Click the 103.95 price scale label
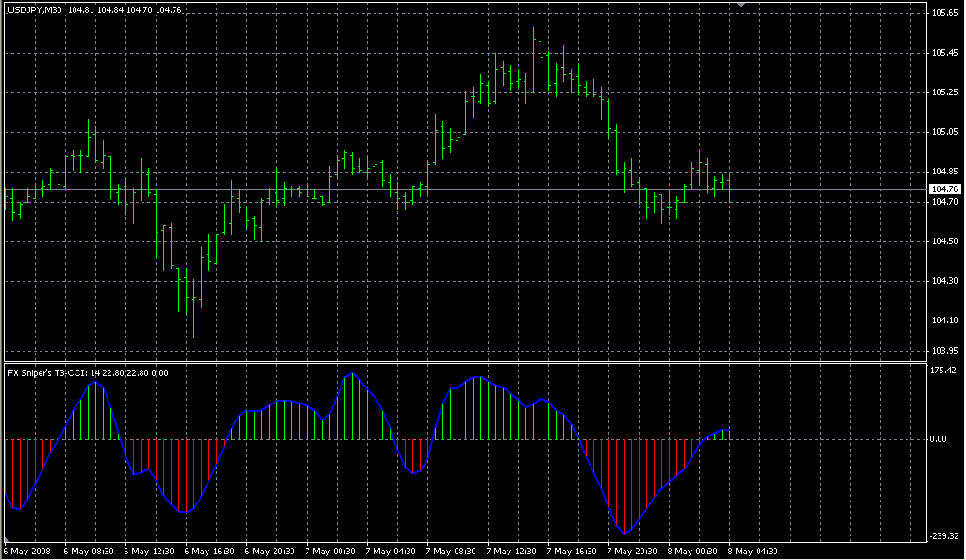The height and width of the screenshot is (560, 966). point(944,352)
